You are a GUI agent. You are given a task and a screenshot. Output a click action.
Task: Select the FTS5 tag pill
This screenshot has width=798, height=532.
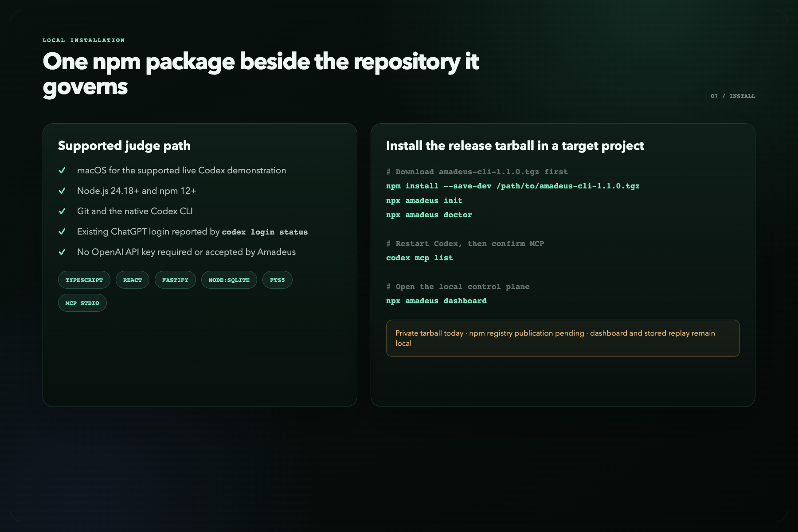278,280
